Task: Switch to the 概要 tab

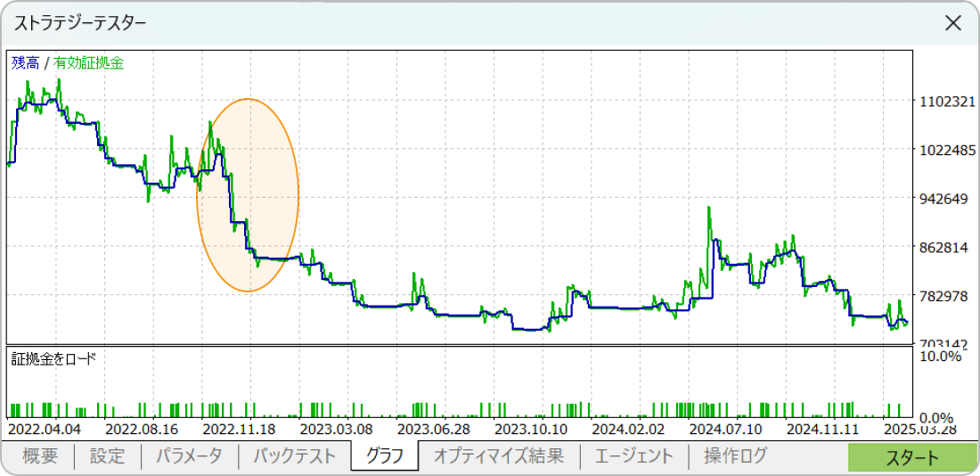Action: (40, 456)
